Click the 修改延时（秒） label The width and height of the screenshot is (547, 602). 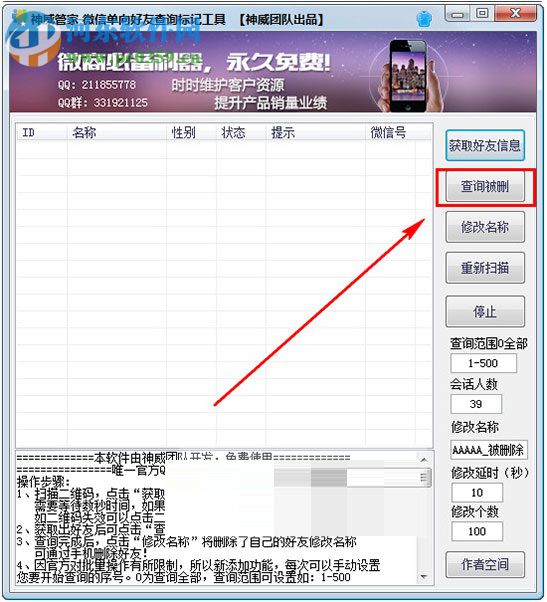(x=490, y=473)
